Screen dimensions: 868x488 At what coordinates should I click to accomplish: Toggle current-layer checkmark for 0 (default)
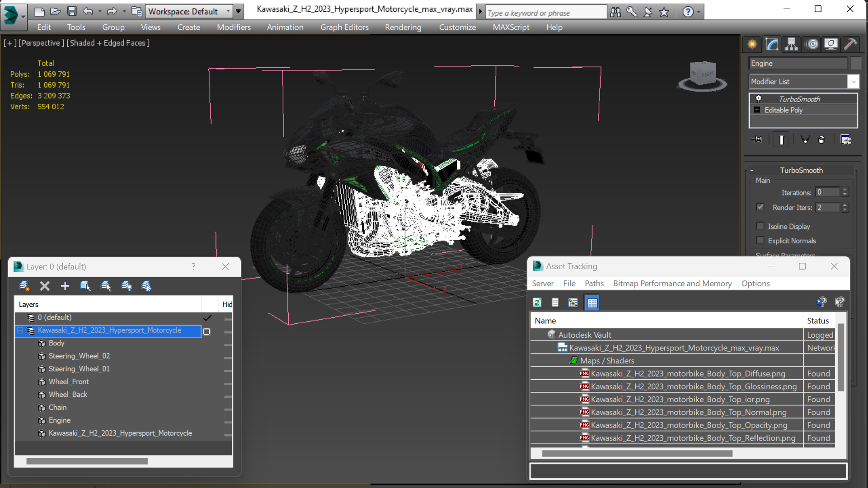[207, 318]
